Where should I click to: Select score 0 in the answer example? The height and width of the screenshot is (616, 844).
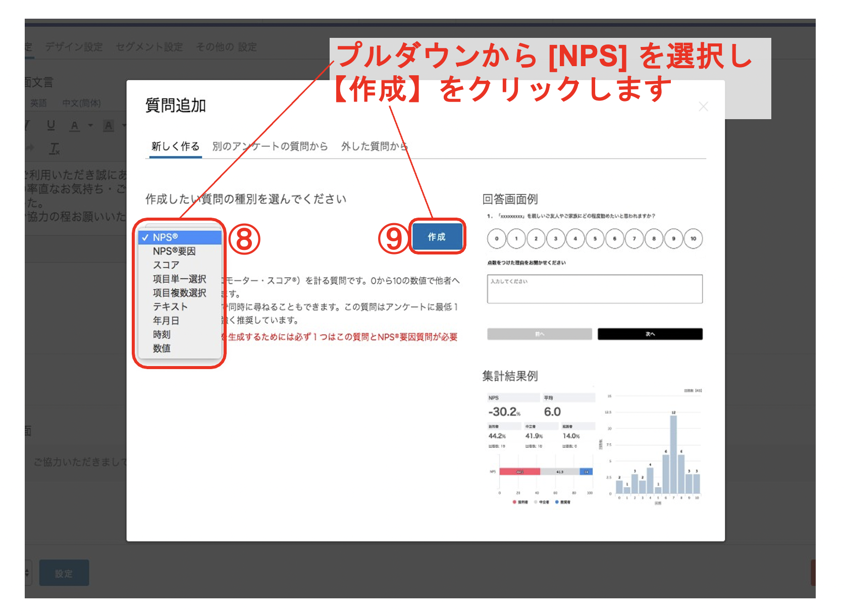497,239
